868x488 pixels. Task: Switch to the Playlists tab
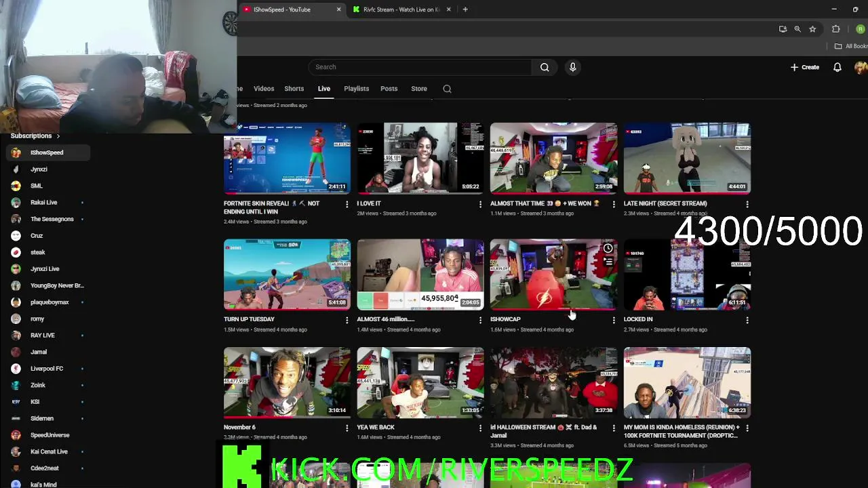pos(356,89)
